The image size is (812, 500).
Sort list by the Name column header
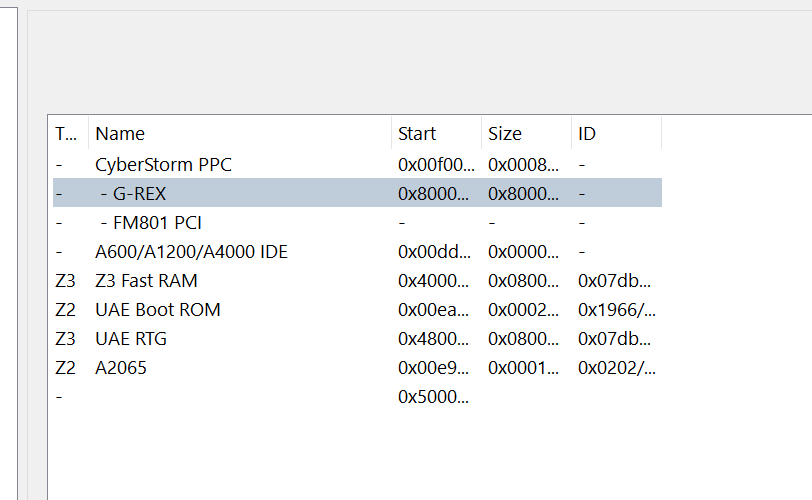[120, 133]
